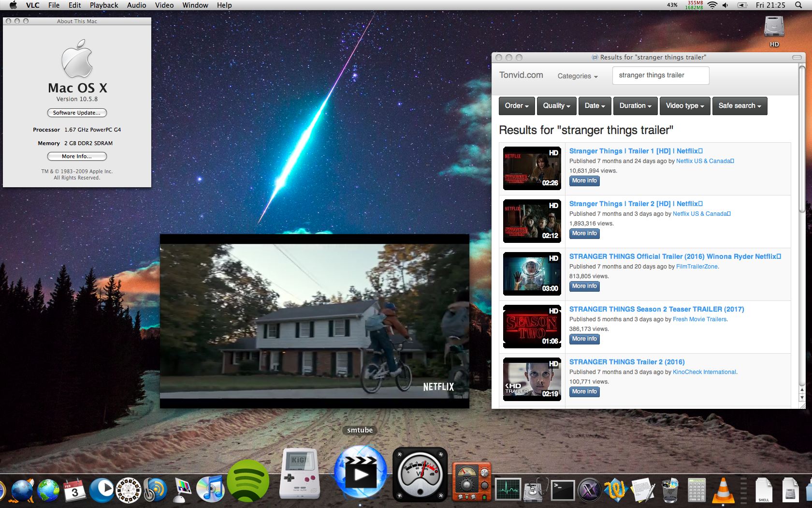812x508 pixels.
Task: Click the volume icon in menu bar
Action: 725,5
